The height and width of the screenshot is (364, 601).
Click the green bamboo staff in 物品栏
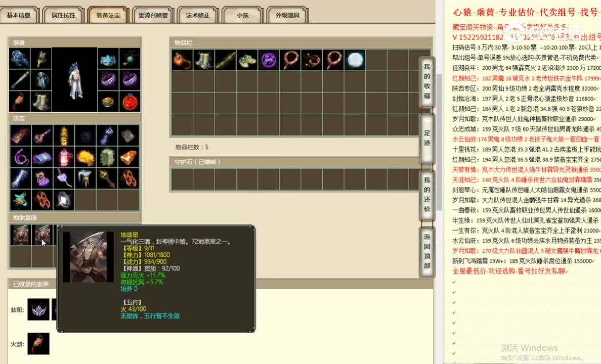[226, 60]
